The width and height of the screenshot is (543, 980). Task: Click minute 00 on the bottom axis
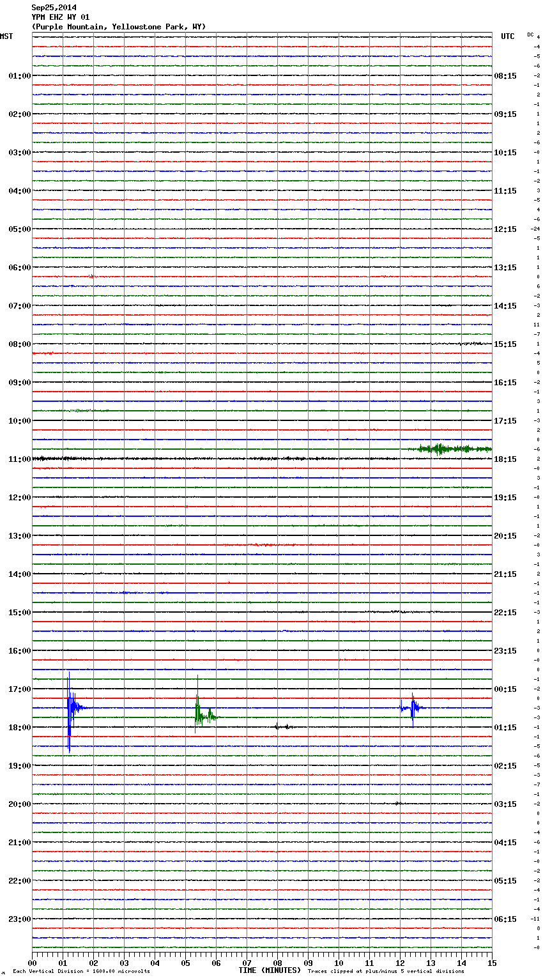32,963
